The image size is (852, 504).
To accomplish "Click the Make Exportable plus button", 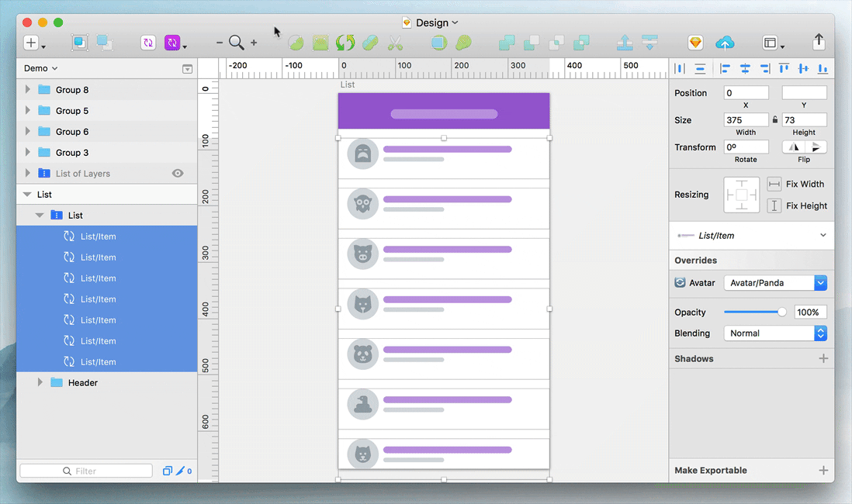I will tap(823, 471).
